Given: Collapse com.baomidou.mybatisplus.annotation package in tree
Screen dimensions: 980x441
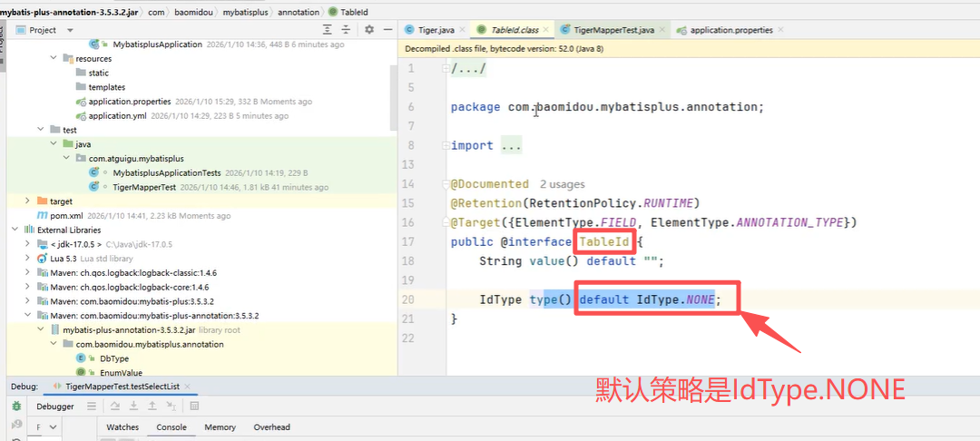Looking at the screenshot, I should click(54, 344).
